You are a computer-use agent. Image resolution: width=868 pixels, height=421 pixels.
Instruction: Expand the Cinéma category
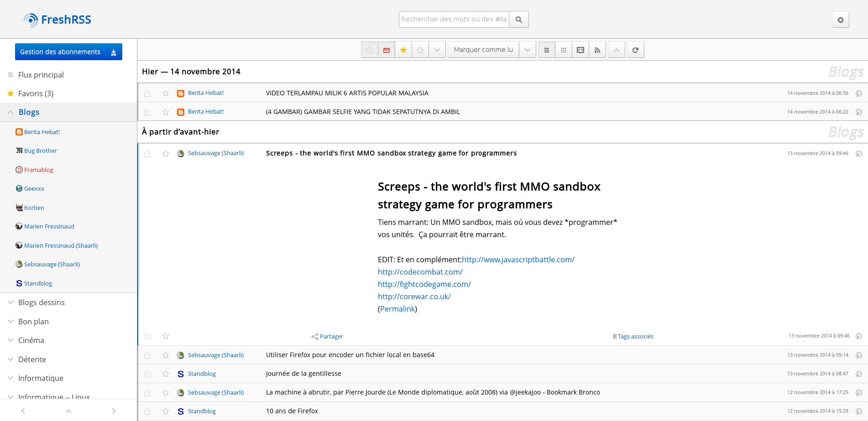(x=10, y=340)
